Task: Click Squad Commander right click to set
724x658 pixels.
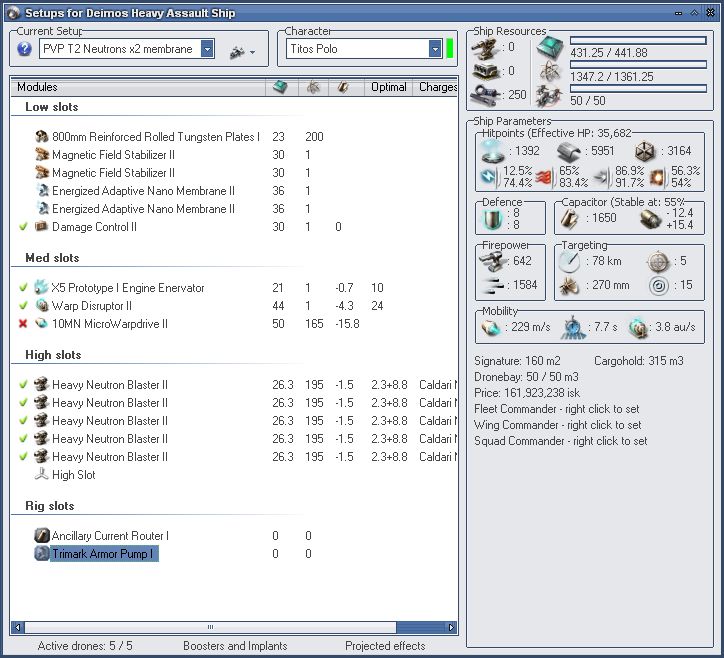Action: (x=561, y=441)
